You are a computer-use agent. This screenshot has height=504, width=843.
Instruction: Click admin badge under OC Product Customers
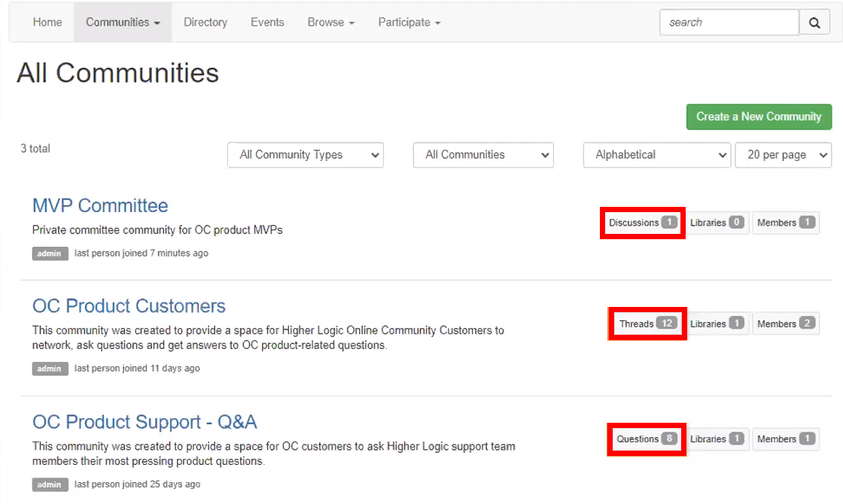50,369
